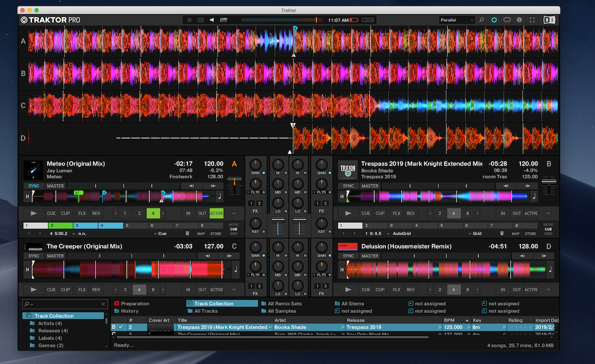Open Traktor preferences via the gear icon
Screen dimensions: 595x364
coord(494,20)
